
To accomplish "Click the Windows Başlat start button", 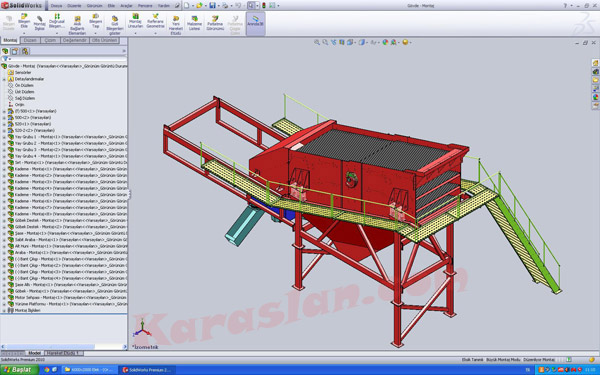I will point(19,370).
